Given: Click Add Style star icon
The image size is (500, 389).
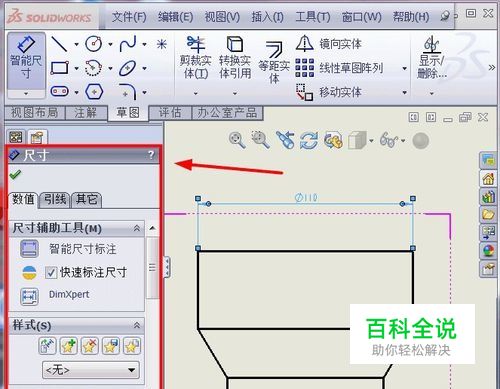Looking at the screenshot, I should point(68,346).
